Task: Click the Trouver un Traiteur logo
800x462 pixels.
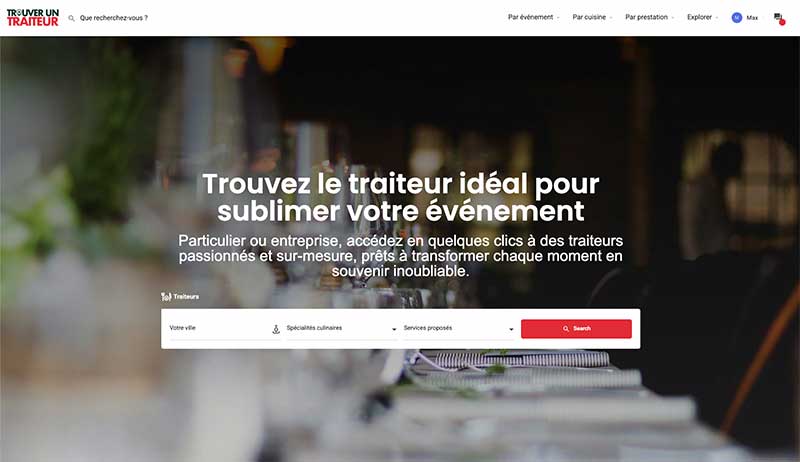Action: point(33,17)
